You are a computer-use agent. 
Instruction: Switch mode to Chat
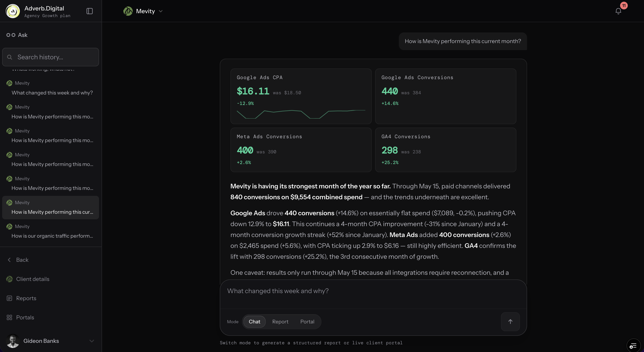(254, 321)
